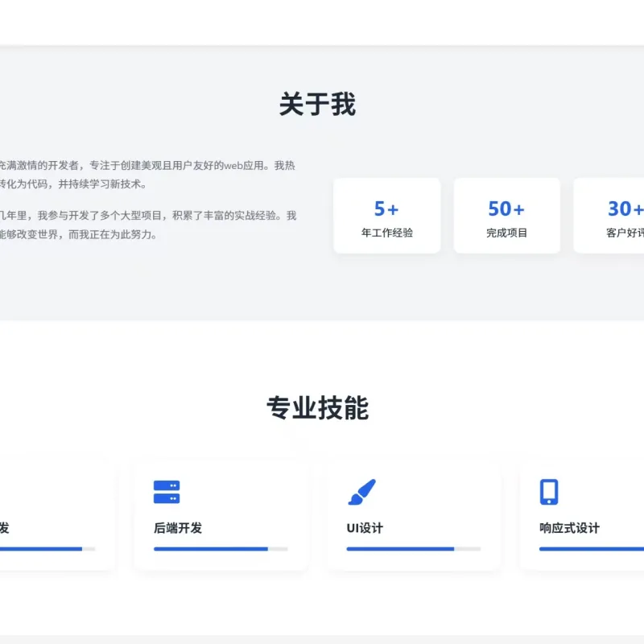Click the 完成项目 label
This screenshot has height=644, width=644.
pyautogui.click(x=506, y=233)
